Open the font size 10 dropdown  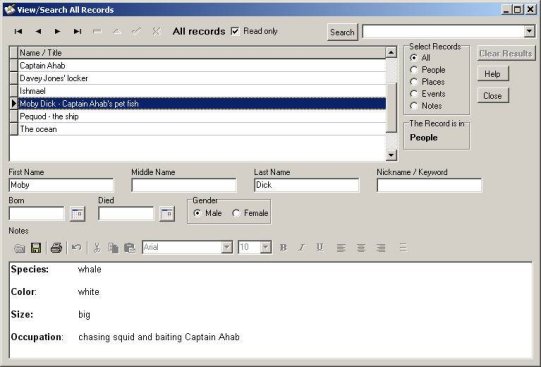[x=265, y=247]
